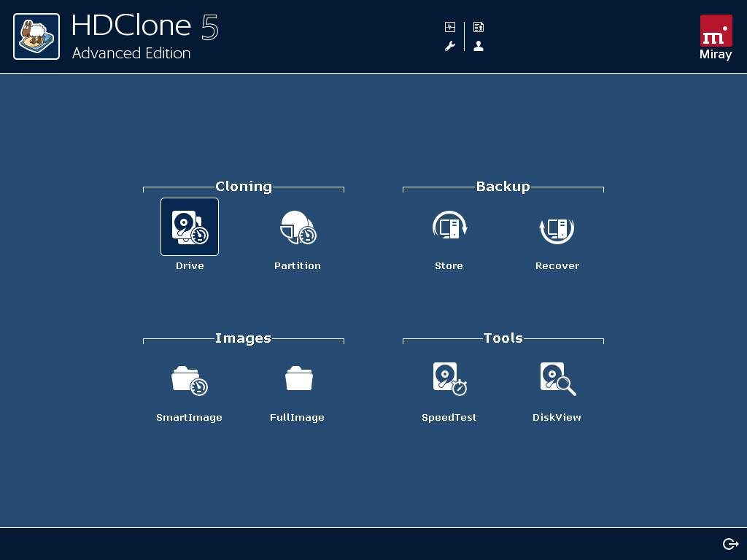This screenshot has width=747, height=560.
Task: Click the HDClone 5 title text
Action: [145, 26]
